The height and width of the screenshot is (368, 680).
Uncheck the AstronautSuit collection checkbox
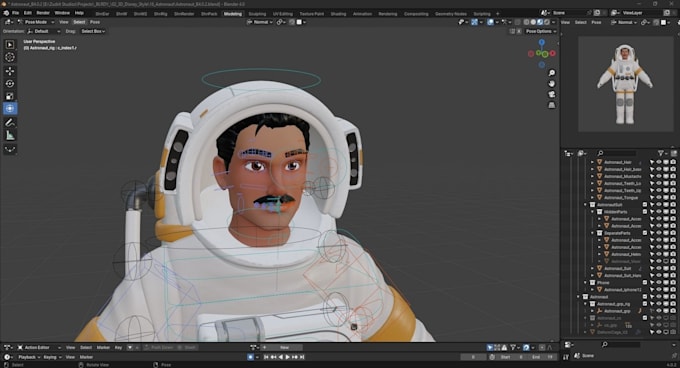pyautogui.click(x=645, y=205)
